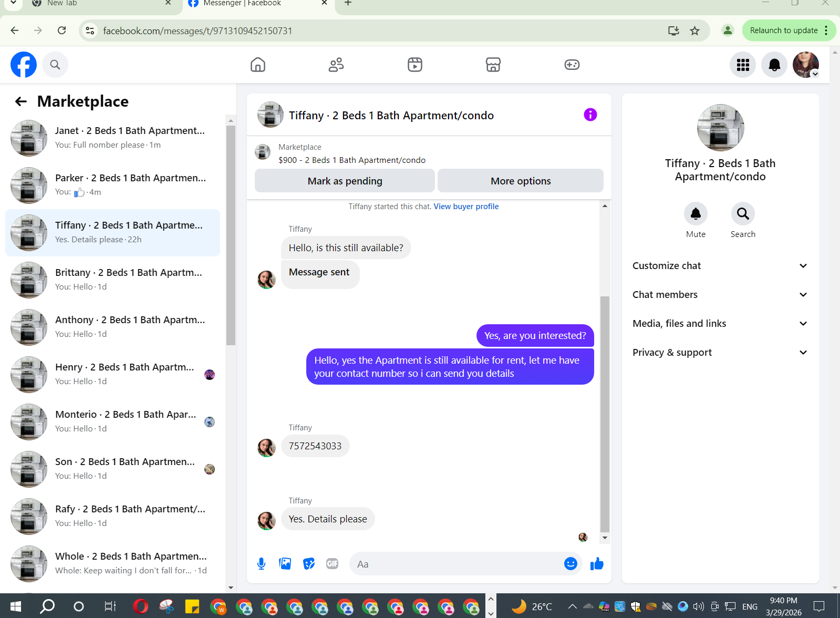Open Rafy conversation
The height and width of the screenshot is (618, 840).
tap(112, 517)
